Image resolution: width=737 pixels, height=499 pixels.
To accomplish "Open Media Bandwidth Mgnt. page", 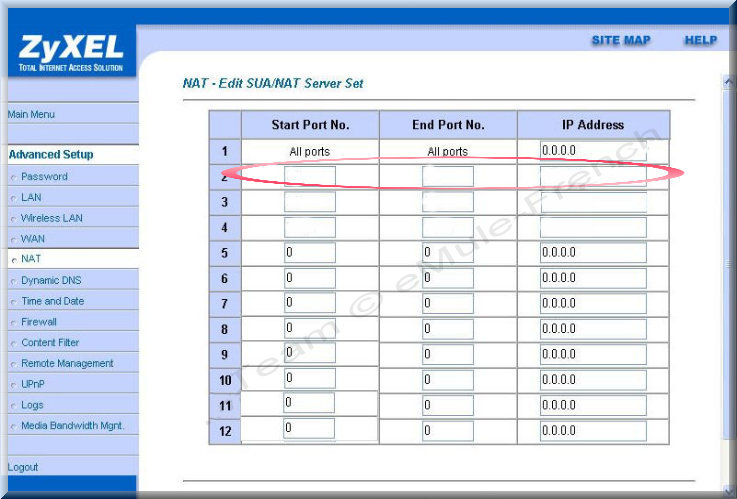I will (73, 426).
